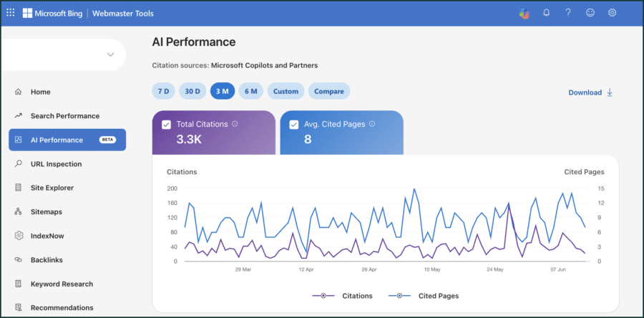Open the settings gear icon
Screen dimensions: 644x318
point(612,13)
